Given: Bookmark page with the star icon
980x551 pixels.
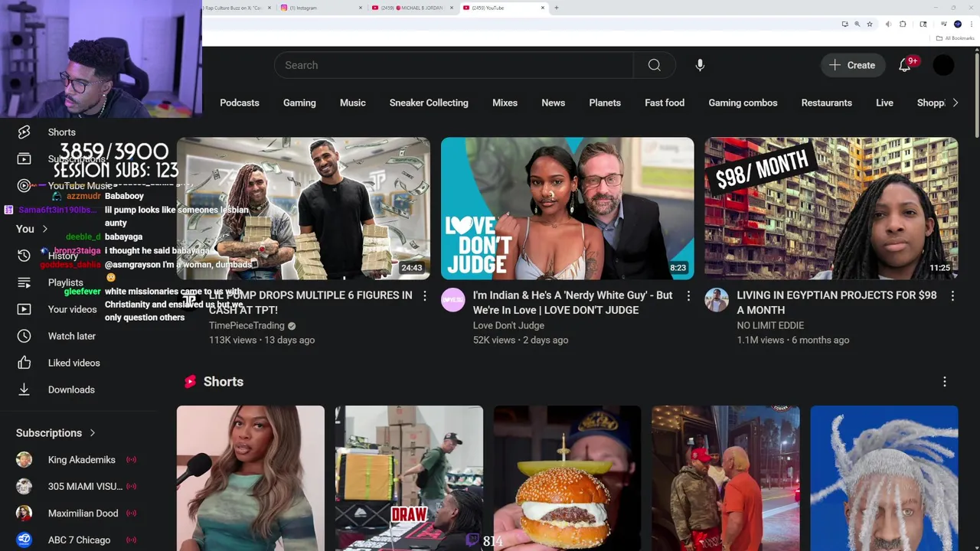Looking at the screenshot, I should click(870, 24).
